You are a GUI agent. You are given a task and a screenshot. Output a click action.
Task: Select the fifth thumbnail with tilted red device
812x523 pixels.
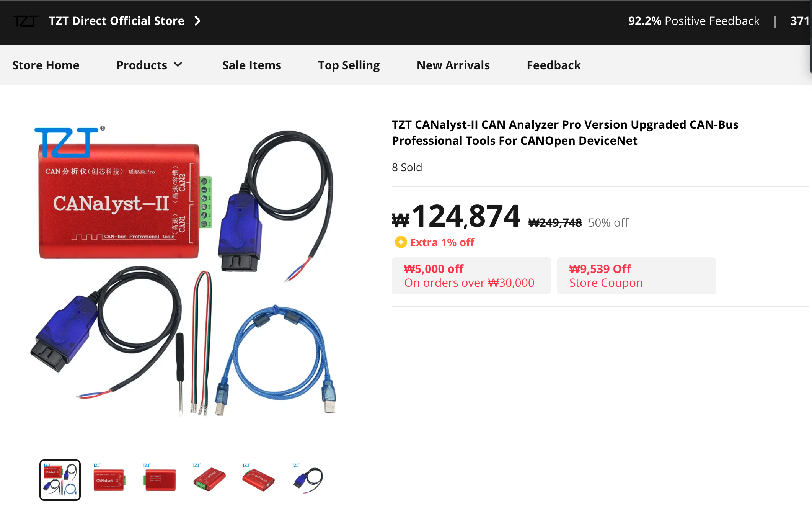click(259, 480)
